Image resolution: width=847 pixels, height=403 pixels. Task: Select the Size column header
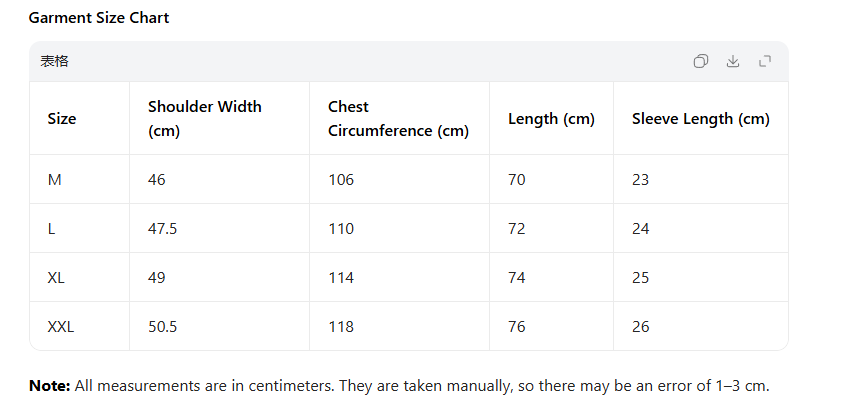point(62,119)
